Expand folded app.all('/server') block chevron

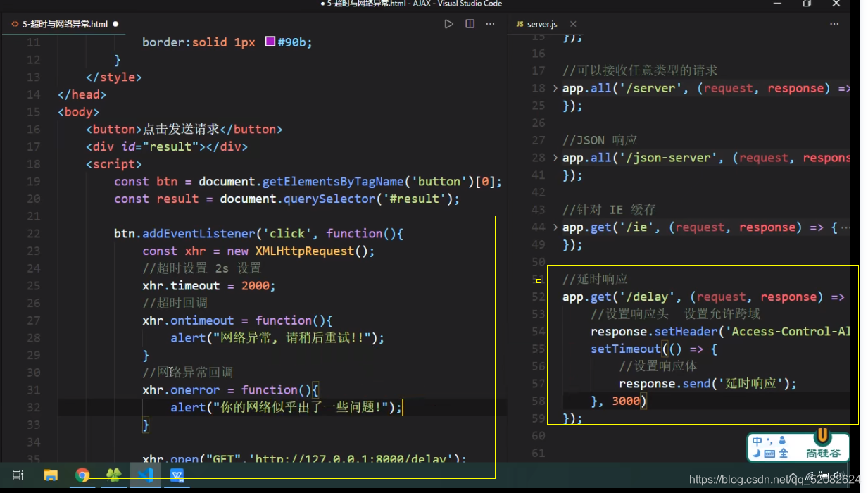(x=555, y=88)
